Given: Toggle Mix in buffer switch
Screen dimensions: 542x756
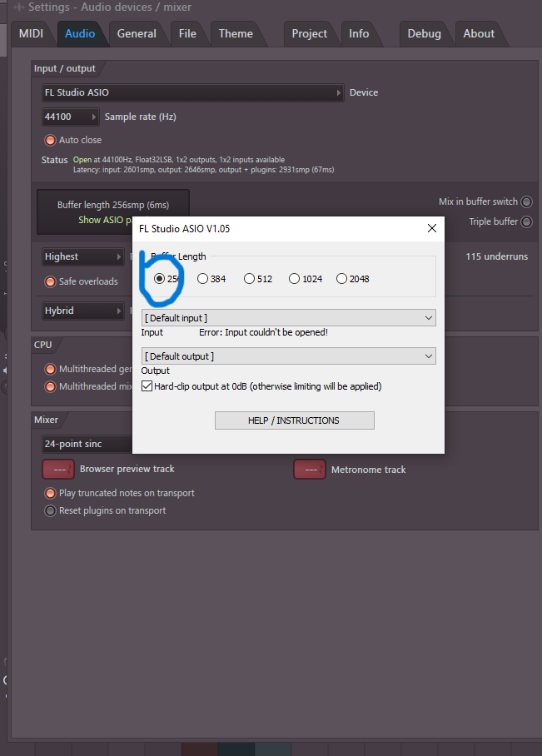Looking at the screenshot, I should click(x=526, y=201).
